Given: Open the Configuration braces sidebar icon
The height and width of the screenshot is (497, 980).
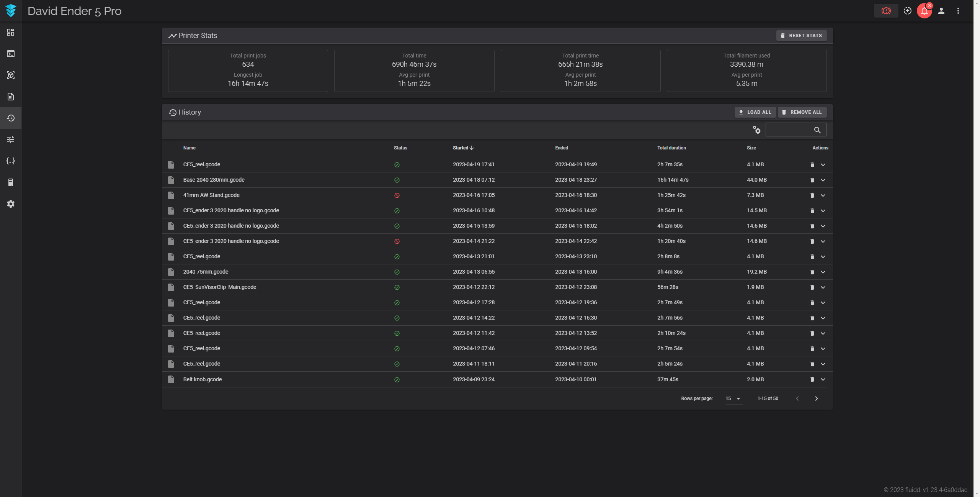Looking at the screenshot, I should (11, 161).
